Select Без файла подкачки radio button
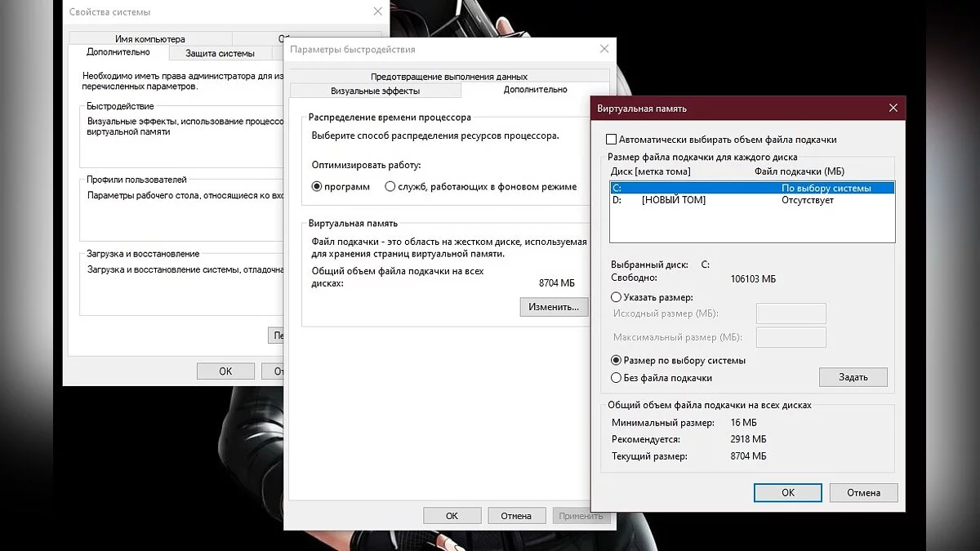The height and width of the screenshot is (551, 980). coord(617,378)
